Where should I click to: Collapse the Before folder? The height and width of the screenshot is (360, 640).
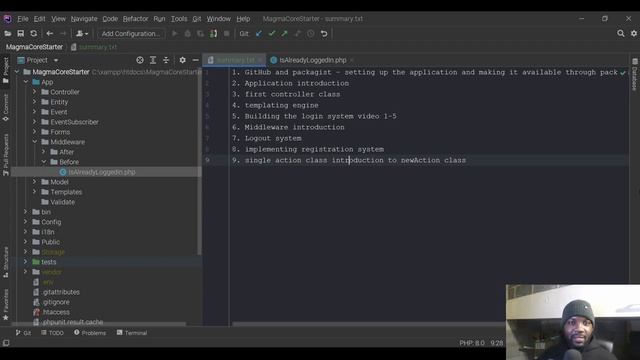44,162
